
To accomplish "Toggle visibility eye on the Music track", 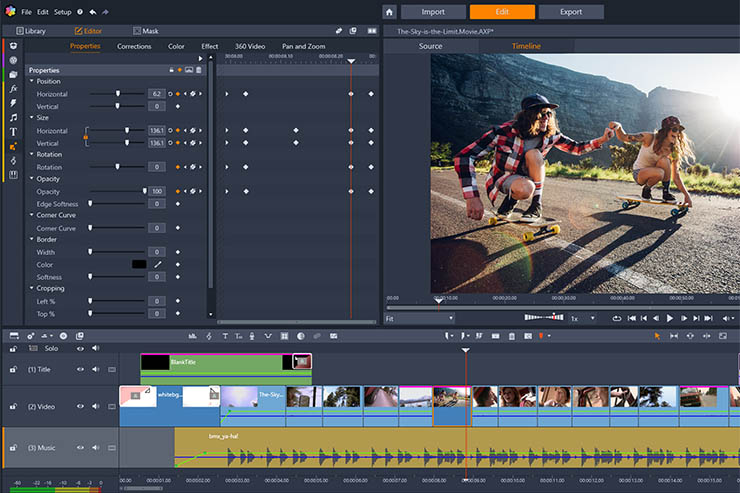I will (80, 448).
